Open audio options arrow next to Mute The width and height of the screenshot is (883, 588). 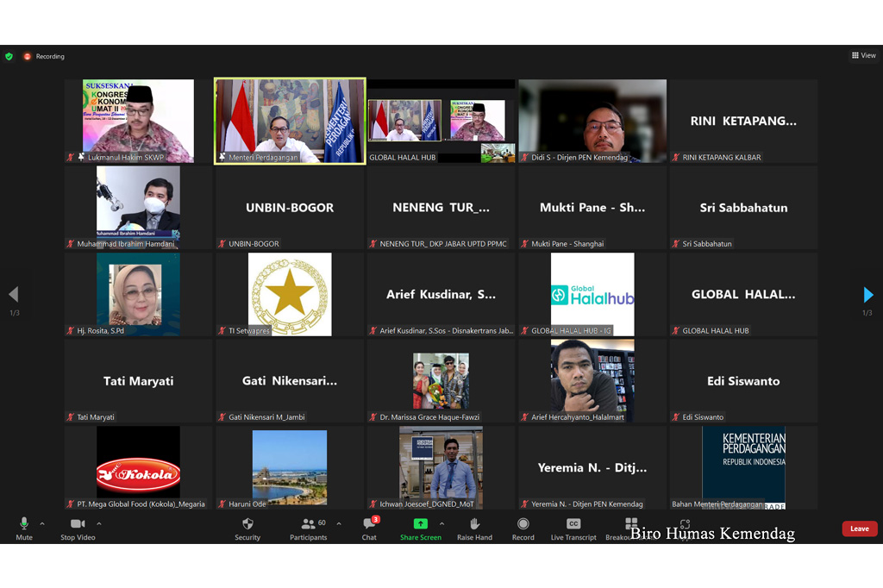pyautogui.click(x=42, y=523)
